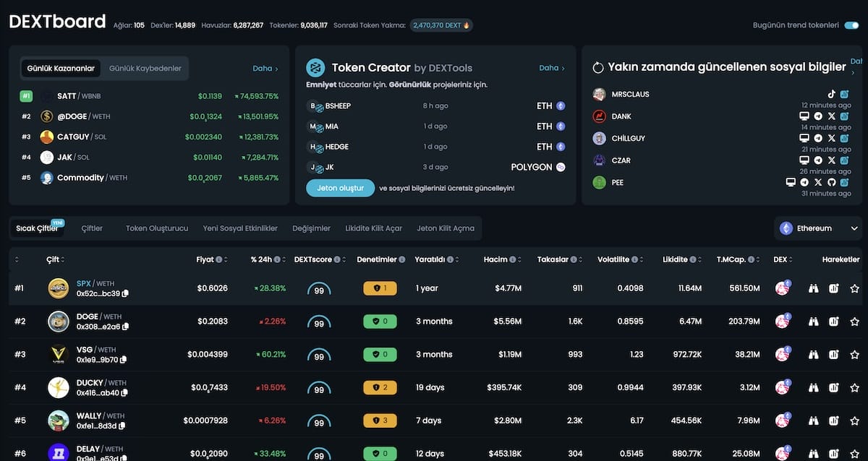Open chart icon in the SPX row
Image resolution: width=868 pixels, height=461 pixels.
834,288
